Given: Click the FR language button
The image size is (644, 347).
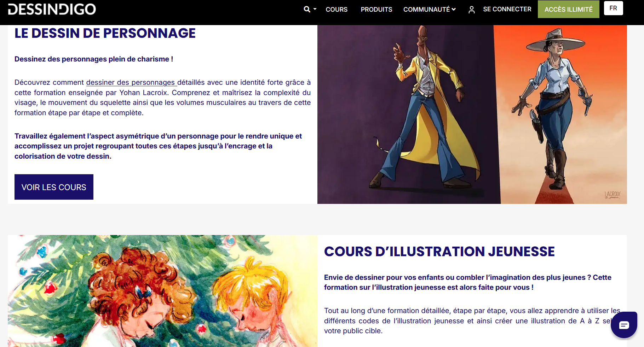Looking at the screenshot, I should point(614,8).
